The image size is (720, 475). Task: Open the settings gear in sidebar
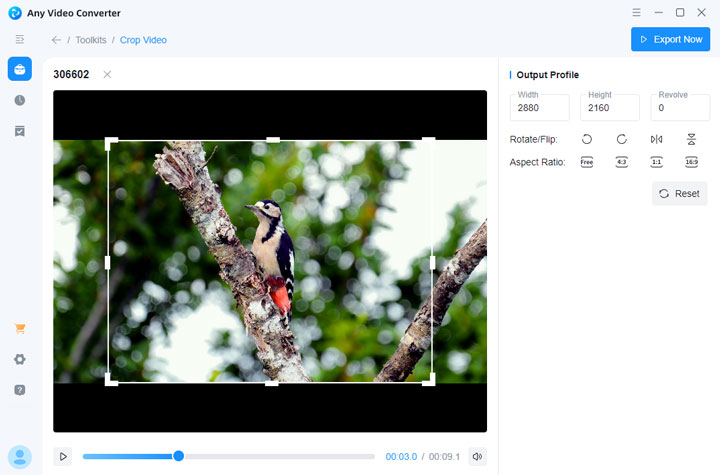pos(20,359)
